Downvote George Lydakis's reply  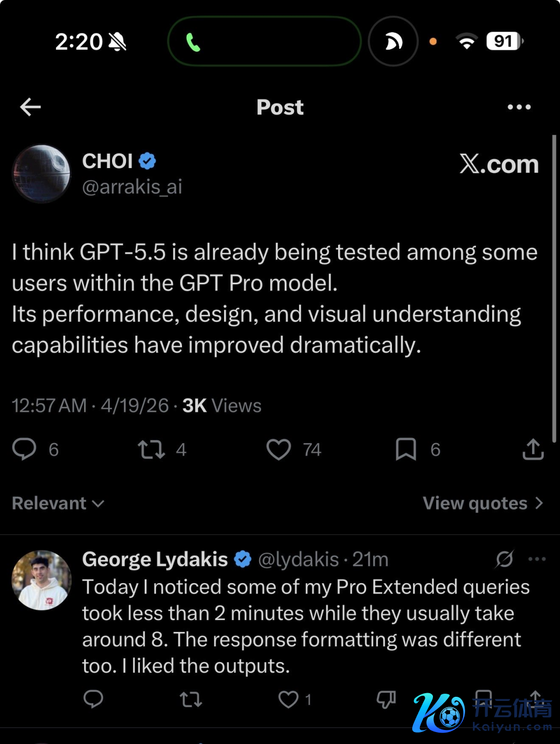coord(386,699)
